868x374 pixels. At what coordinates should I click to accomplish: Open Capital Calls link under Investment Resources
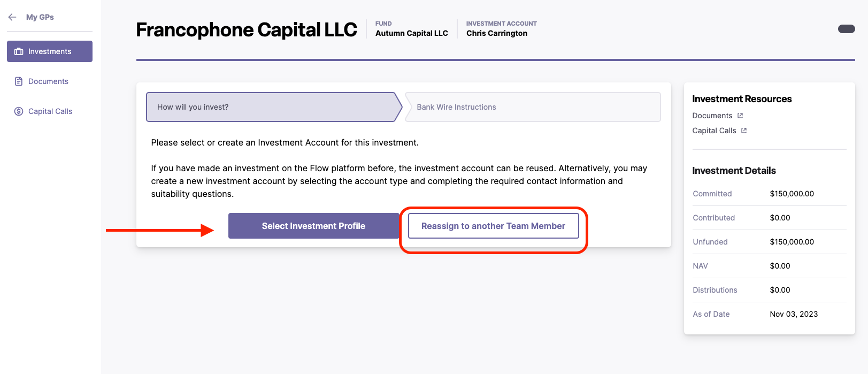click(714, 131)
